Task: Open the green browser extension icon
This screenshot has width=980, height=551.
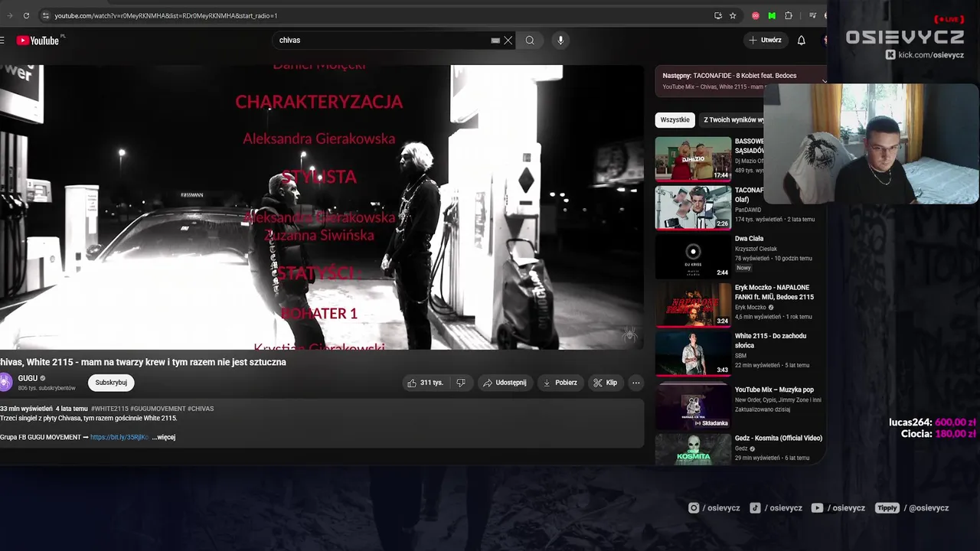Action: click(x=772, y=15)
